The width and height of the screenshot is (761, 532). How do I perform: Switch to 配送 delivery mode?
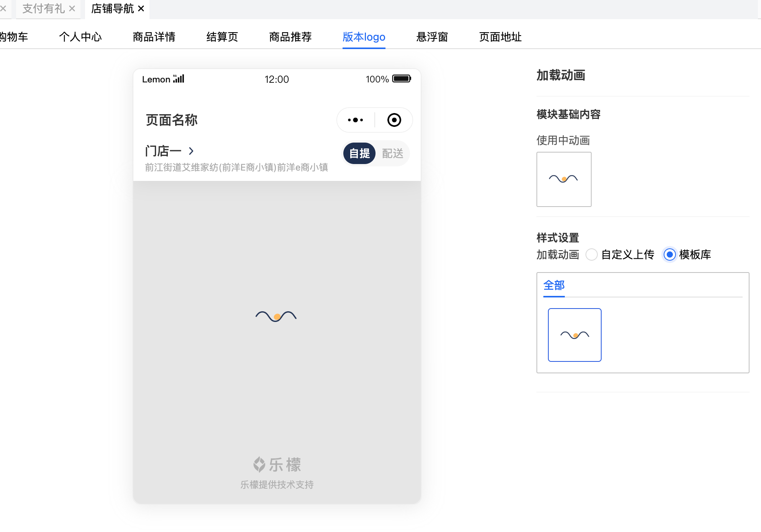(392, 153)
